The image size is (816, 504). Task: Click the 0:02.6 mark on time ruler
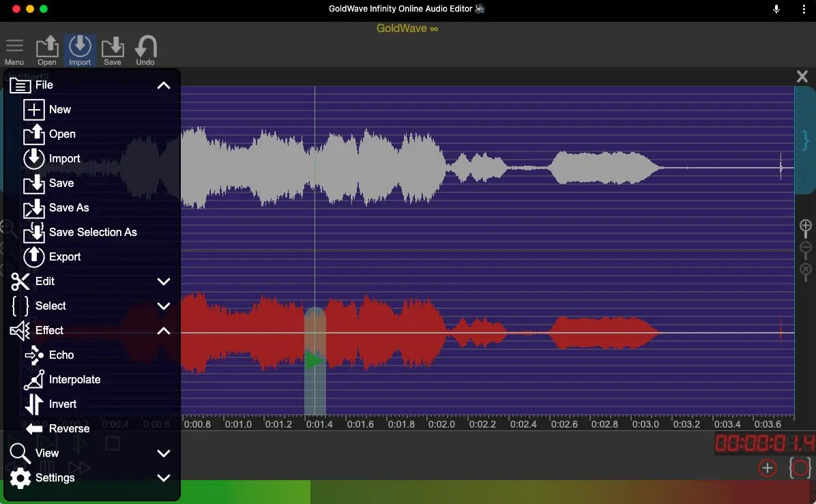(x=564, y=424)
